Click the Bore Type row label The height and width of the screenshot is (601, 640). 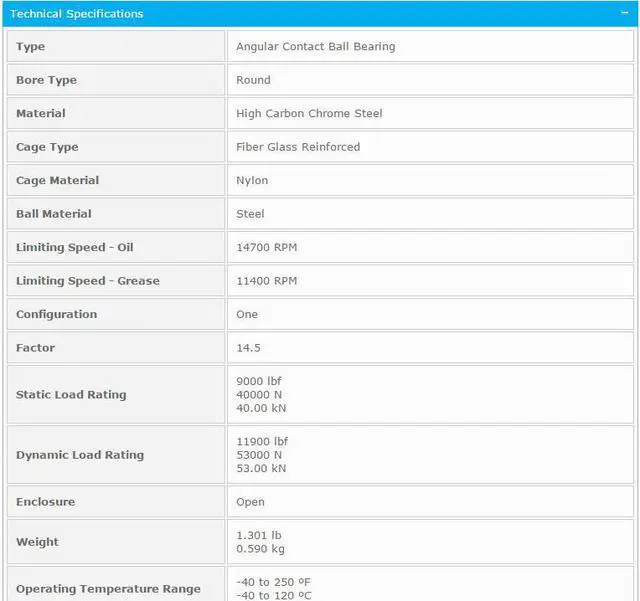pos(46,80)
